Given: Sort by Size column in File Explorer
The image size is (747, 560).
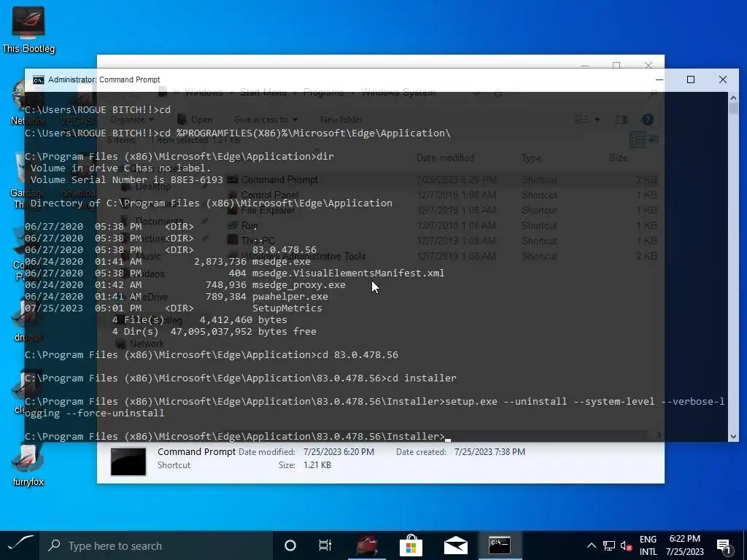Looking at the screenshot, I should point(619,157).
